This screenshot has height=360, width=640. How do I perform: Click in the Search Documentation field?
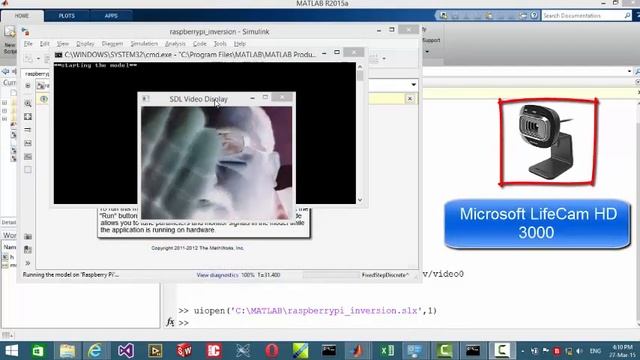click(x=582, y=16)
